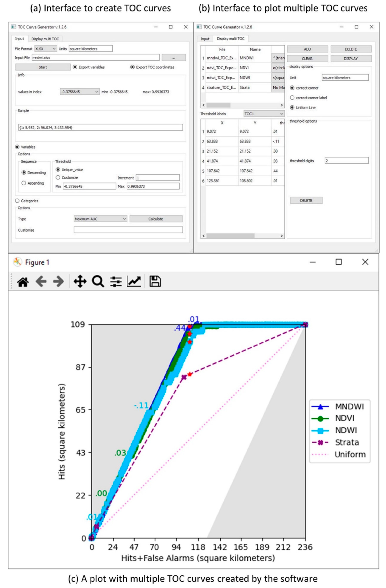Viewport: 386px width, 588px height.
Task: Switch to the Display multi TOC tab
Action: coord(45,39)
